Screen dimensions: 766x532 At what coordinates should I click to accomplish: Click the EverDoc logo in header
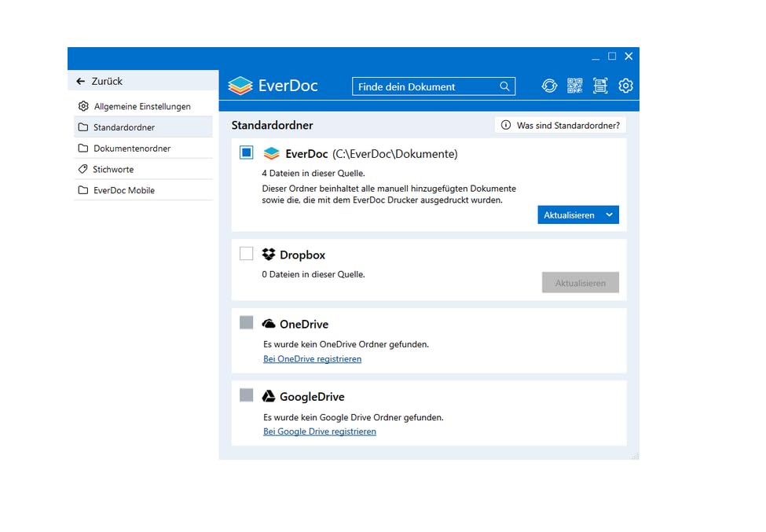pos(273,86)
